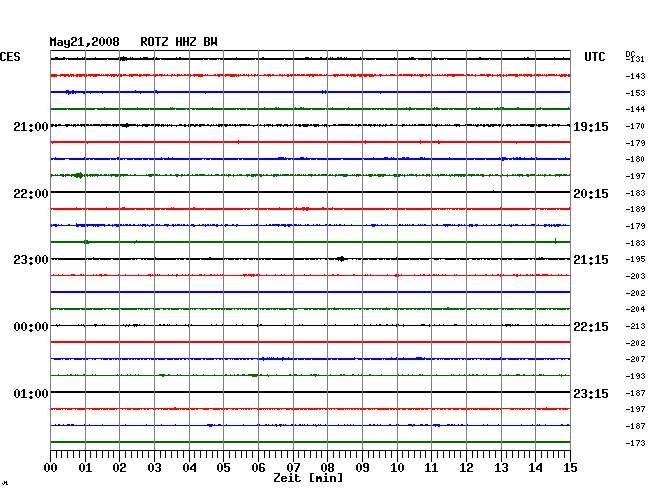650x494 pixels.
Task: Click the 21:15 UTC time label
Action: tap(591, 260)
